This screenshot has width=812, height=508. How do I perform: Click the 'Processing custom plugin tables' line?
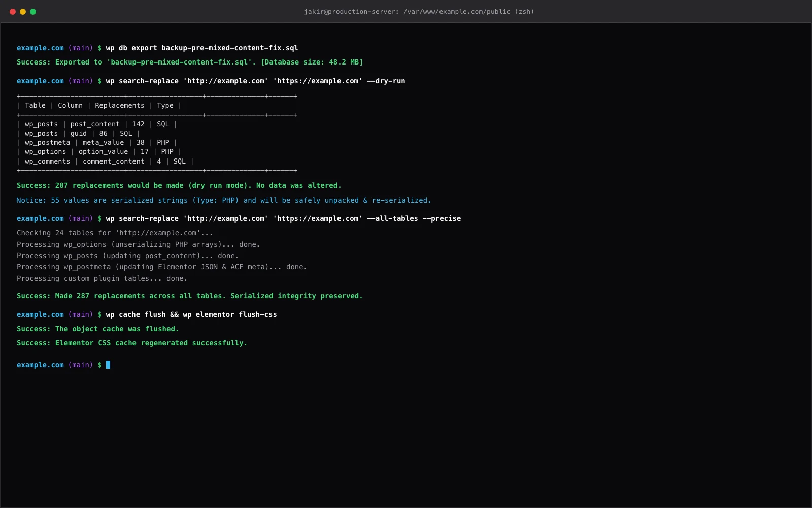click(x=102, y=278)
